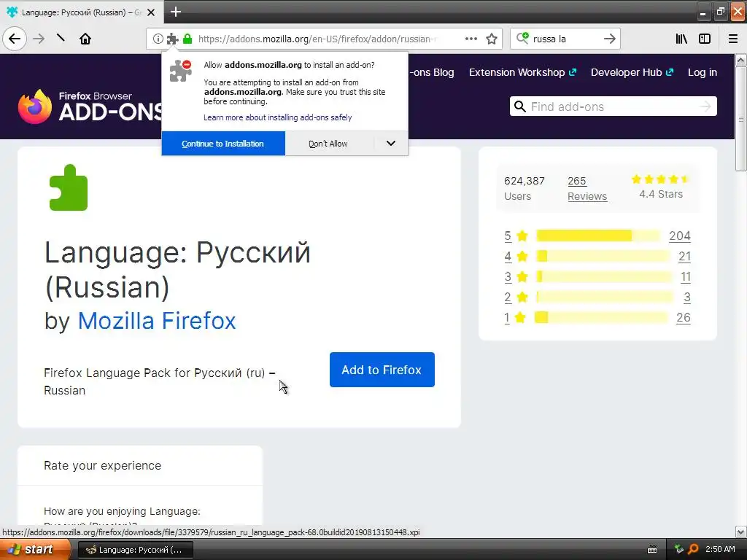Click the 2-star rating bar
The image size is (747, 560).
(605, 297)
